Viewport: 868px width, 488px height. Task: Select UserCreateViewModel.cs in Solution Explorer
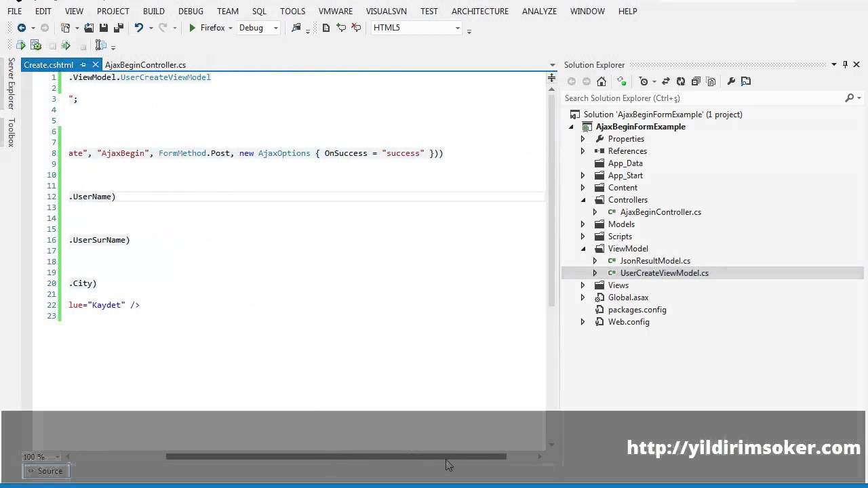click(665, 273)
